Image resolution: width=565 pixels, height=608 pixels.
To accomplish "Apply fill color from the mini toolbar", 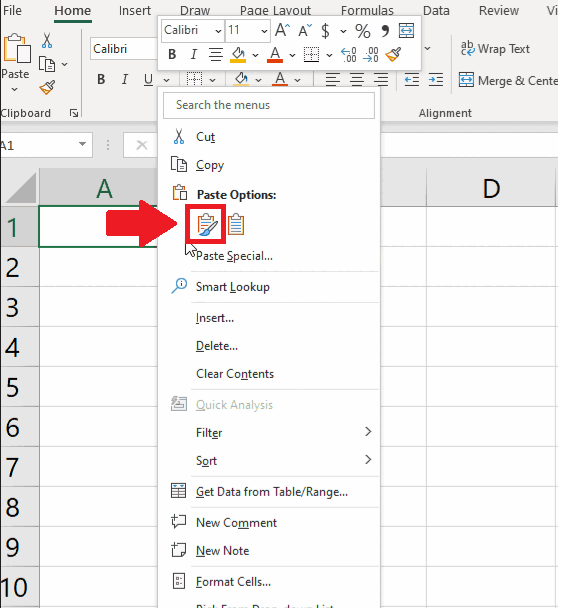I will click(238, 55).
